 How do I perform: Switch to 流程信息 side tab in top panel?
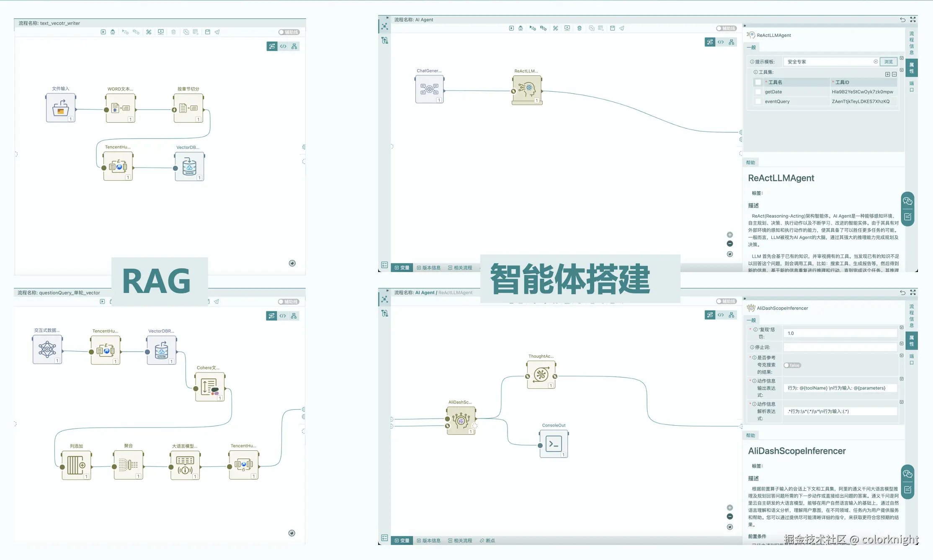912,43
